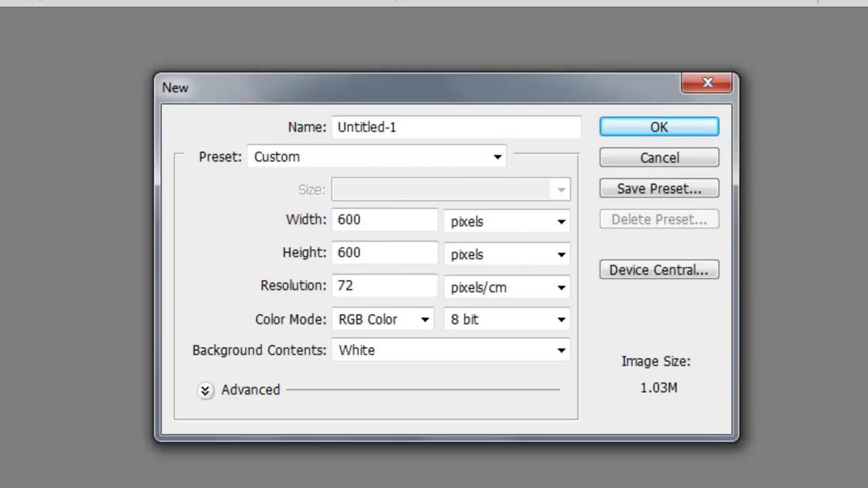Click the disabled Size dropdown
This screenshot has height=488, width=868.
point(451,190)
